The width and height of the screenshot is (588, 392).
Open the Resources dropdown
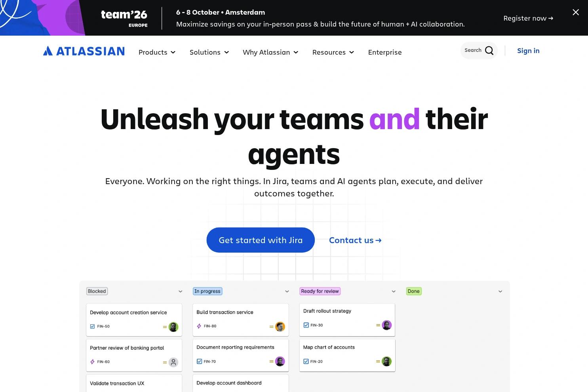pos(333,52)
